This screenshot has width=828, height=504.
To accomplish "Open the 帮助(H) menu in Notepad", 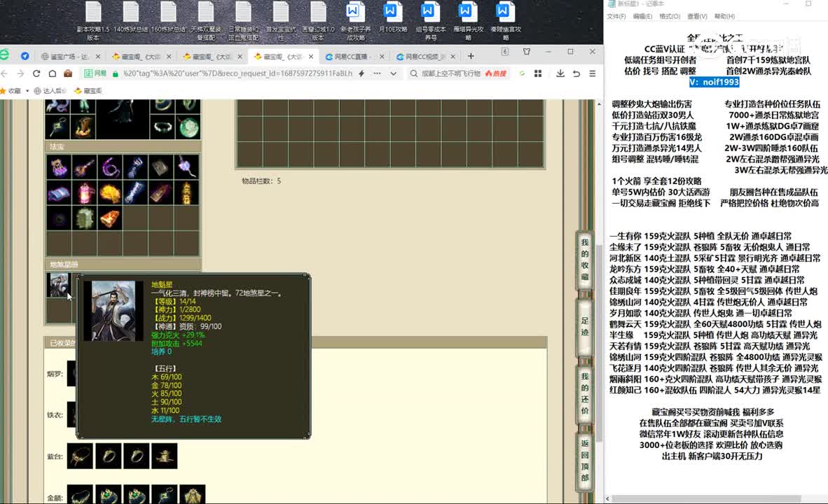I will pyautogui.click(x=724, y=16).
